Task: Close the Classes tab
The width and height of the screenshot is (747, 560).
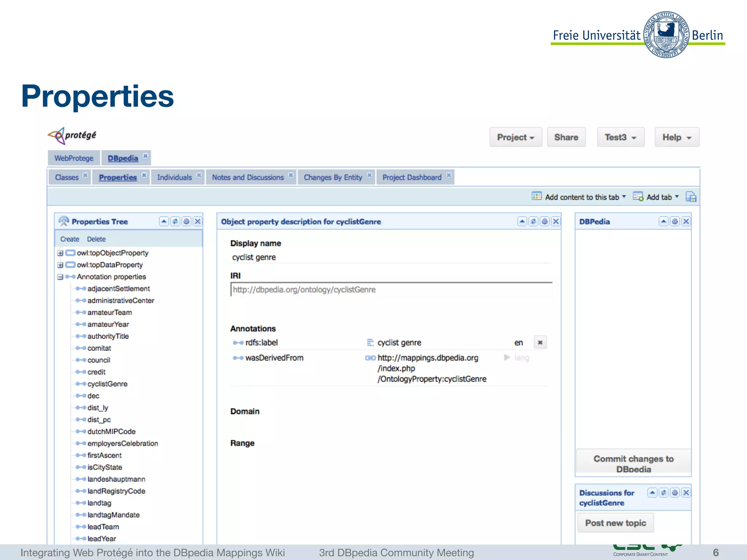Action: (x=85, y=175)
